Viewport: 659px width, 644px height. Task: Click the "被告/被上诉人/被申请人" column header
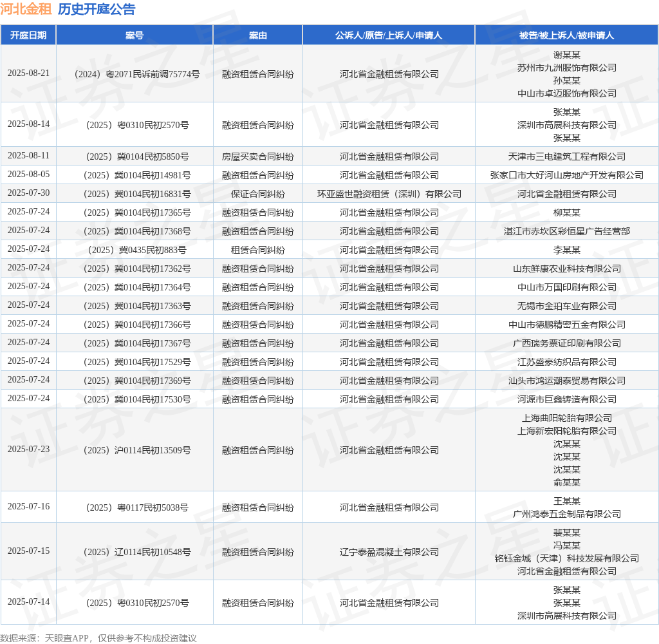coord(566,35)
